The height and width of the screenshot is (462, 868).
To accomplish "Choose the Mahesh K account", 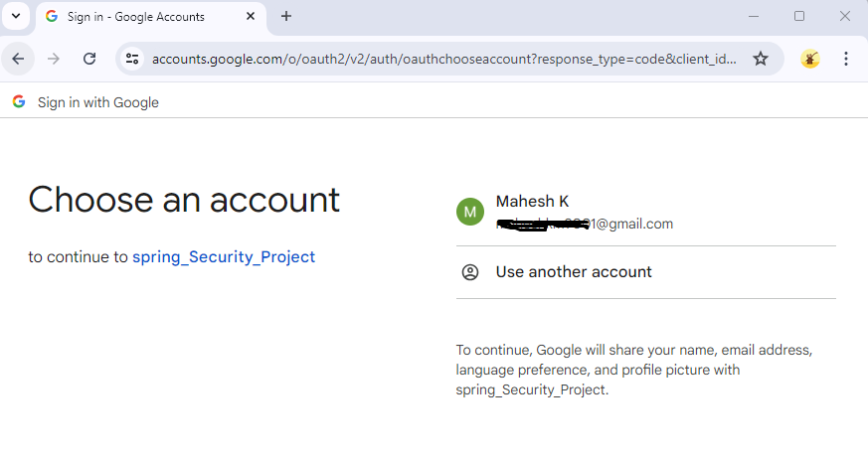I will pos(585,212).
